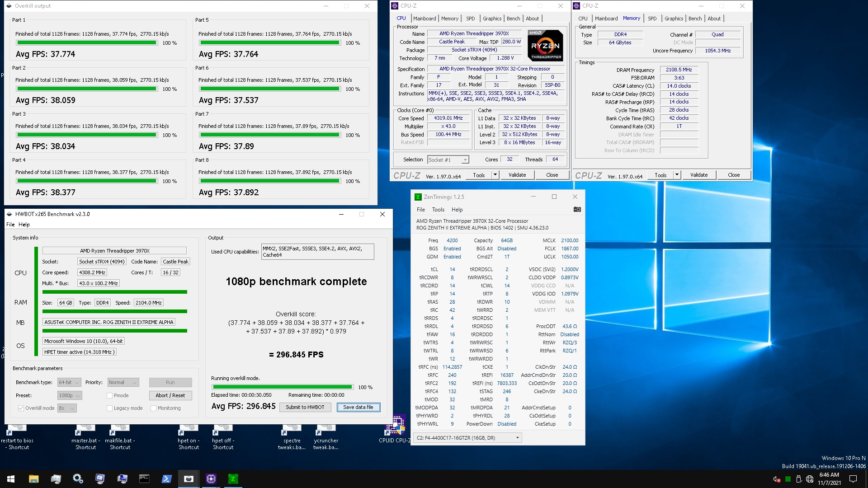Click the safely remove USB tray icon
The width and height of the screenshot is (868, 488).
tap(799, 479)
